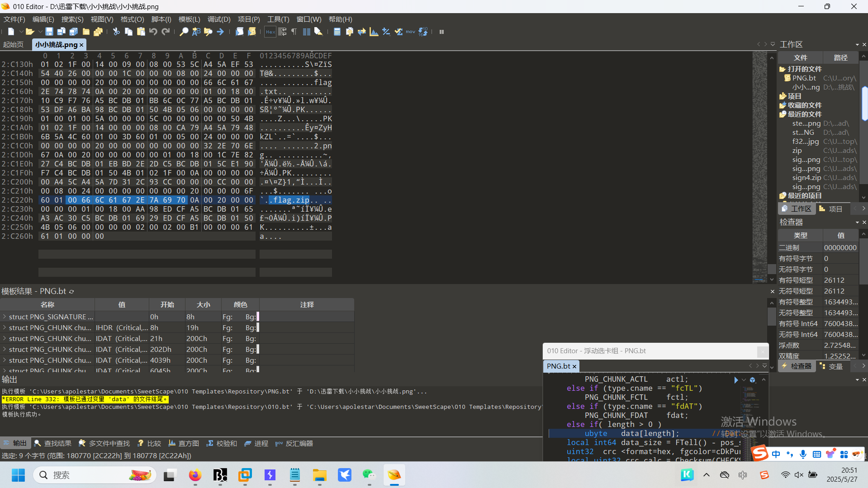
Task: Switch to the 比较 output tab
Action: pyautogui.click(x=149, y=443)
